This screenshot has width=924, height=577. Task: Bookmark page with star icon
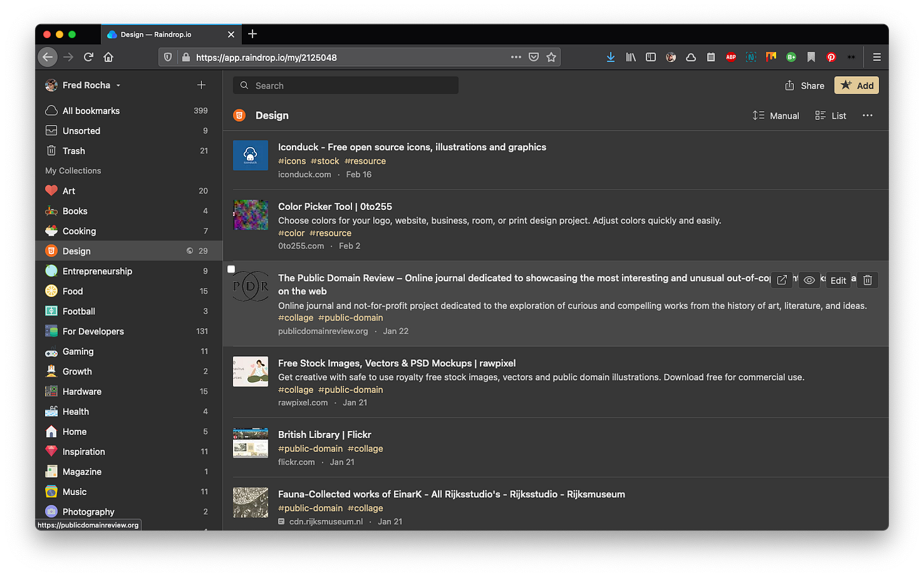(551, 57)
